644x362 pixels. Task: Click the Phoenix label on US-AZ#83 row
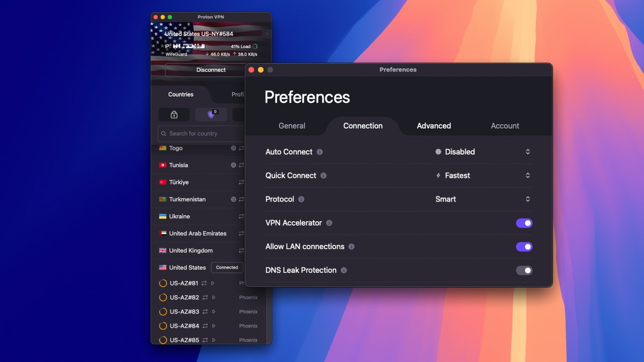(248, 311)
